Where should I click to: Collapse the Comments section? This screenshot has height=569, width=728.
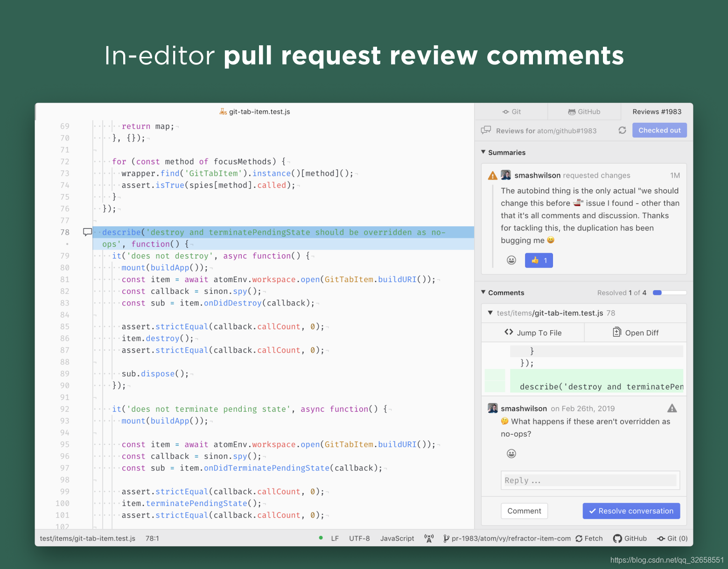pos(483,292)
